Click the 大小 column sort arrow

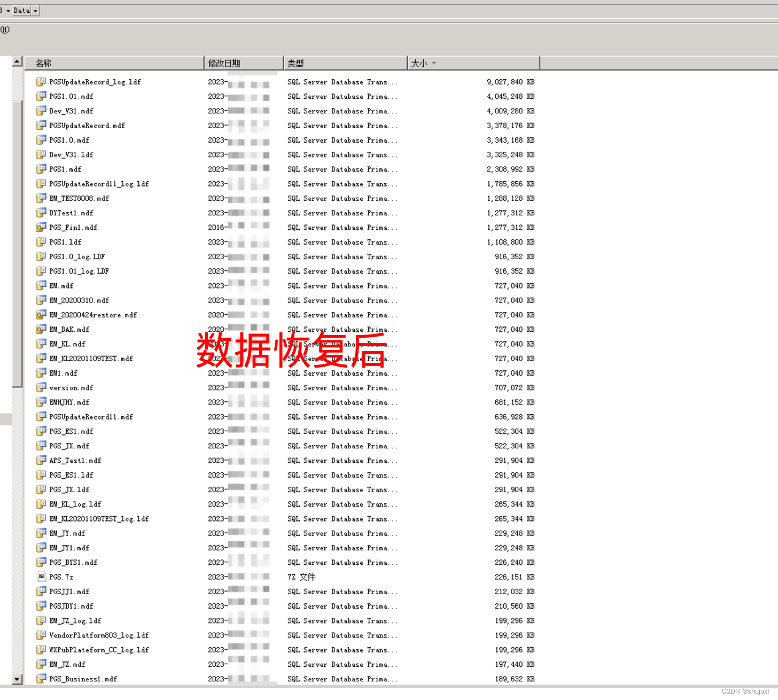tap(434, 63)
